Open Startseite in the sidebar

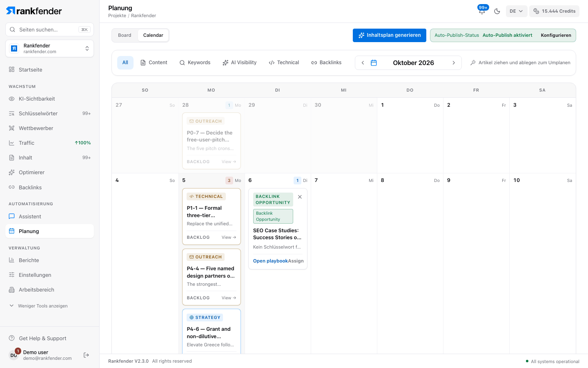click(49, 70)
